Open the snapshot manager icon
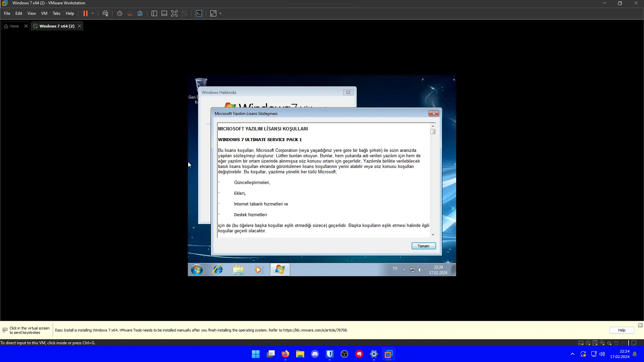 pos(140,13)
